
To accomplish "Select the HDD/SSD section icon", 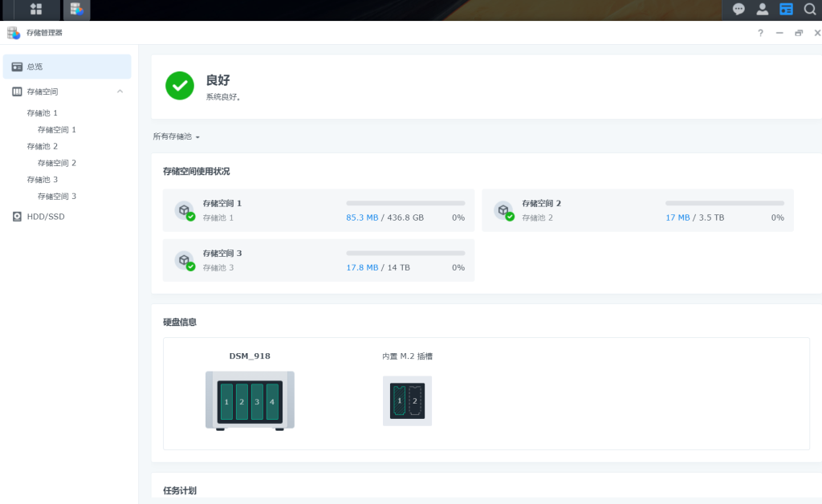I will tap(17, 216).
